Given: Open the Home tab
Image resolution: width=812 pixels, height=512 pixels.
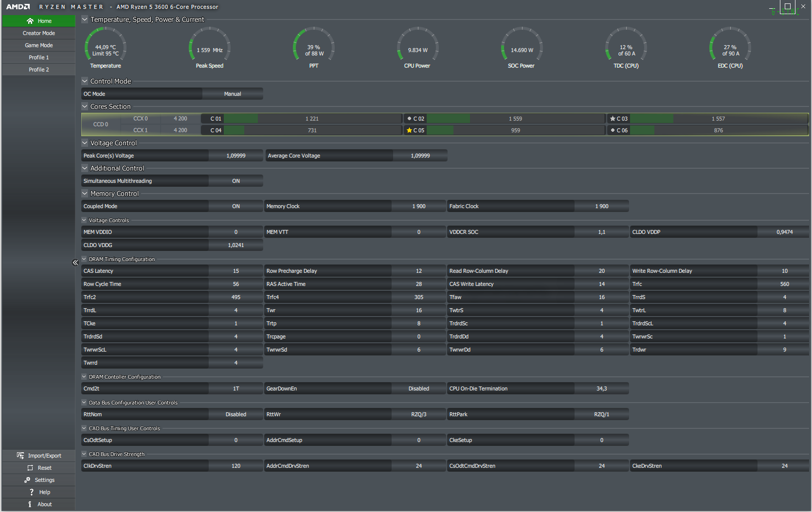Looking at the screenshot, I should pos(39,21).
